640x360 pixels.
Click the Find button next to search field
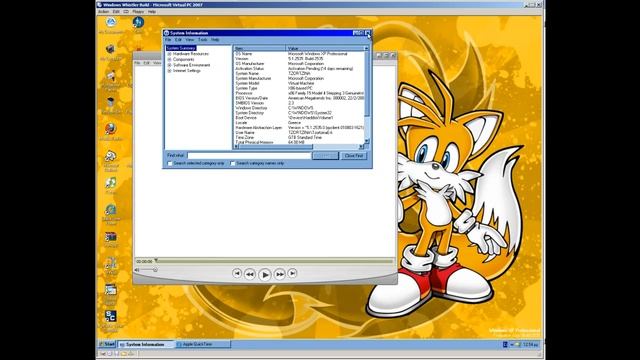tap(325, 156)
